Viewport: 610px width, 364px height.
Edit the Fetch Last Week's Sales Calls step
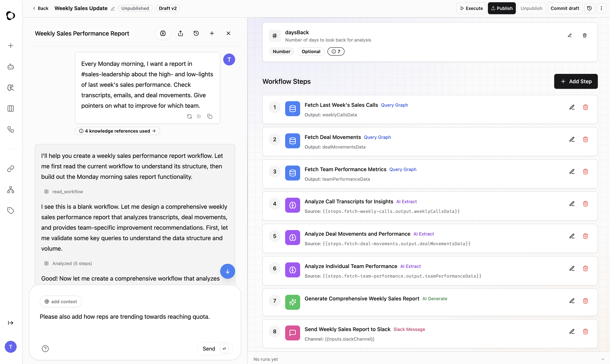572,107
